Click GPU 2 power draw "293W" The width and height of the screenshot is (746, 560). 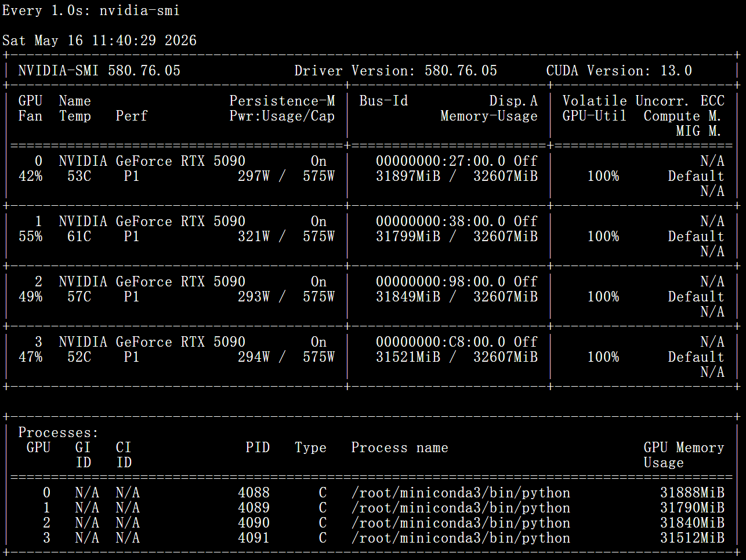coord(254,297)
